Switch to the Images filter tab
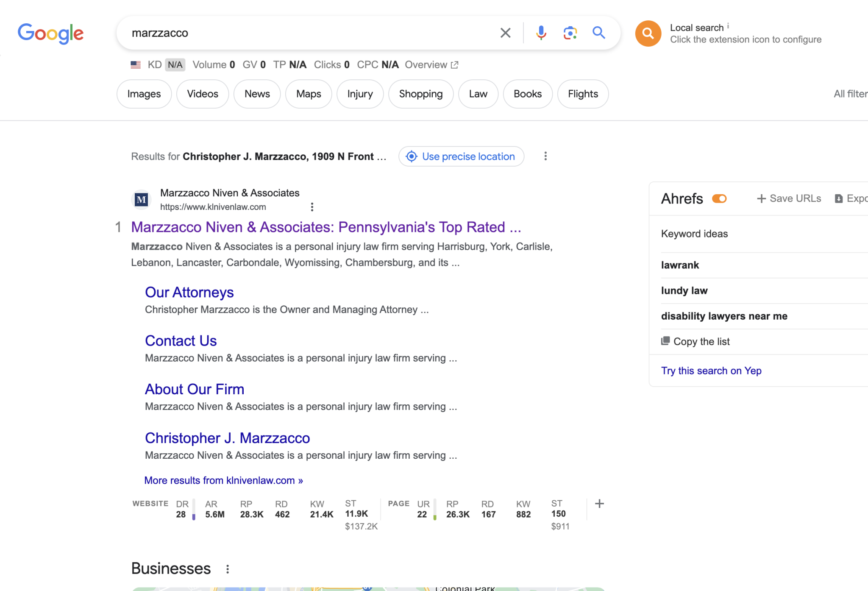 pos(144,94)
